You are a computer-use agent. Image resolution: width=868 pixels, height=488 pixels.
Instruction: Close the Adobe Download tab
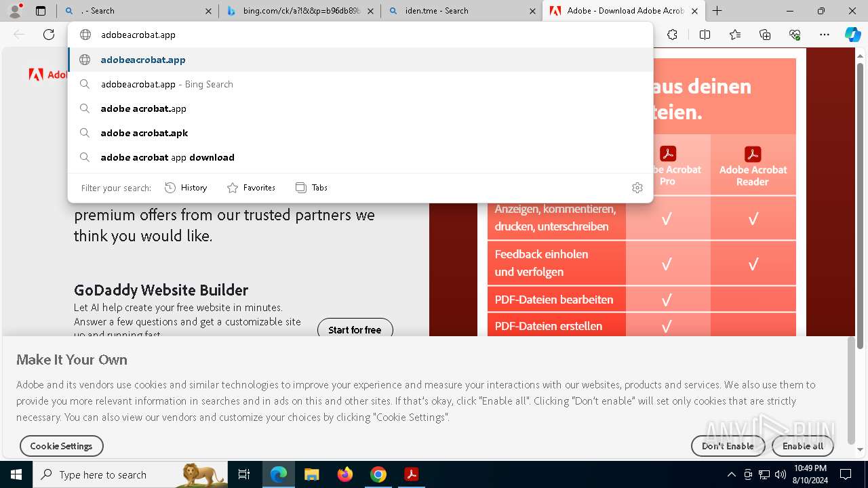694,11
